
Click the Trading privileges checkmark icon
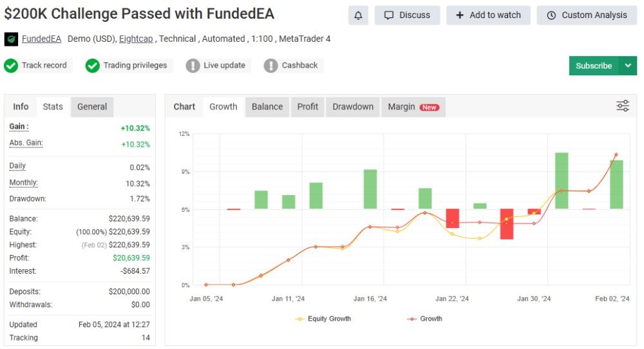93,66
